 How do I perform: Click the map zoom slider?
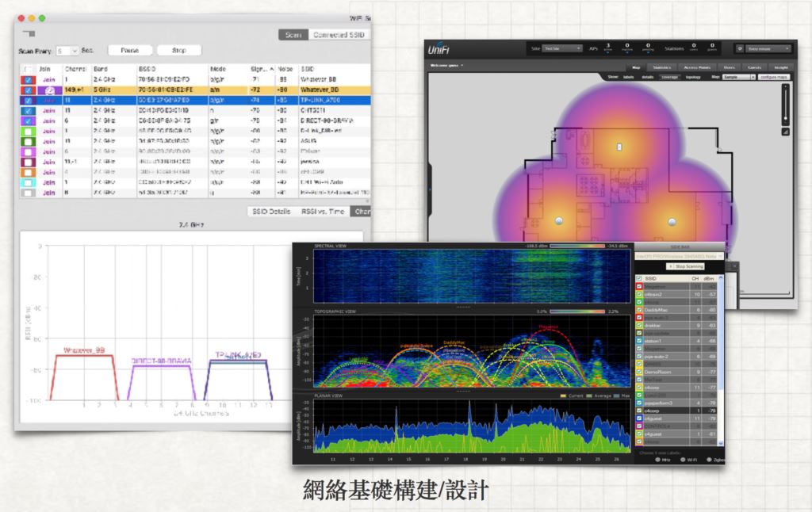pos(783,103)
